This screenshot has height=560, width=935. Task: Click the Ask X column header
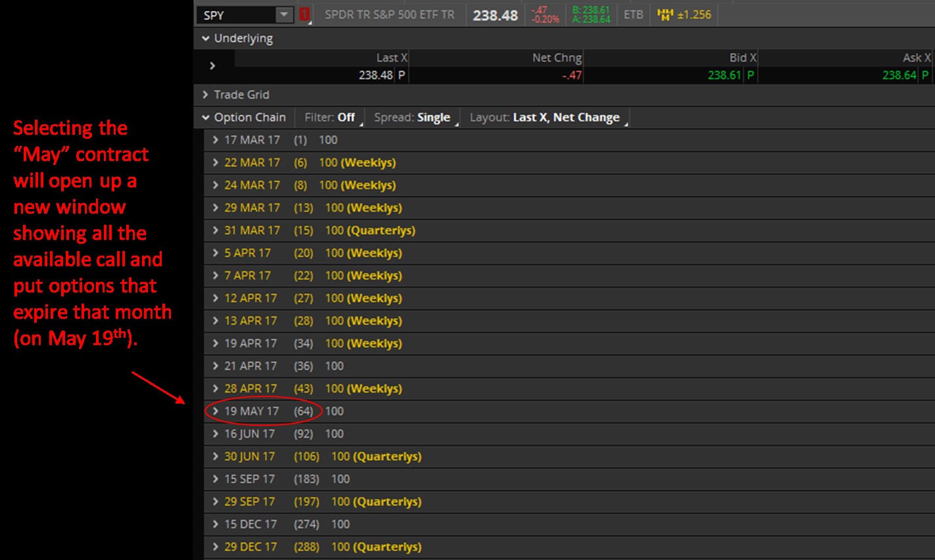point(916,58)
